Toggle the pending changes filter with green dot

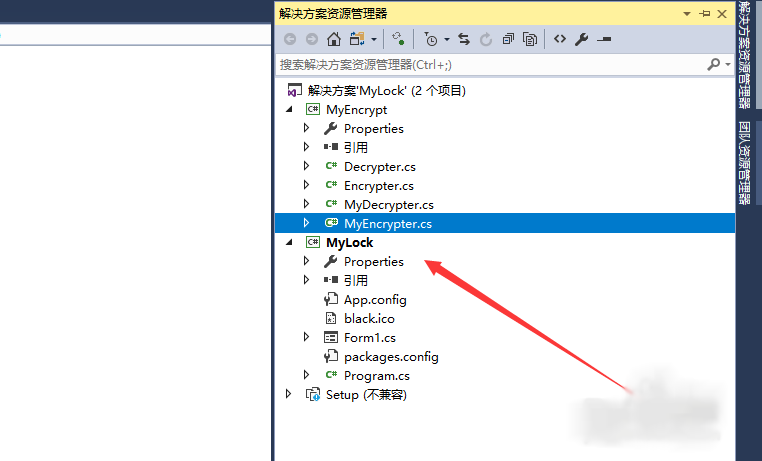pyautogui.click(x=398, y=39)
